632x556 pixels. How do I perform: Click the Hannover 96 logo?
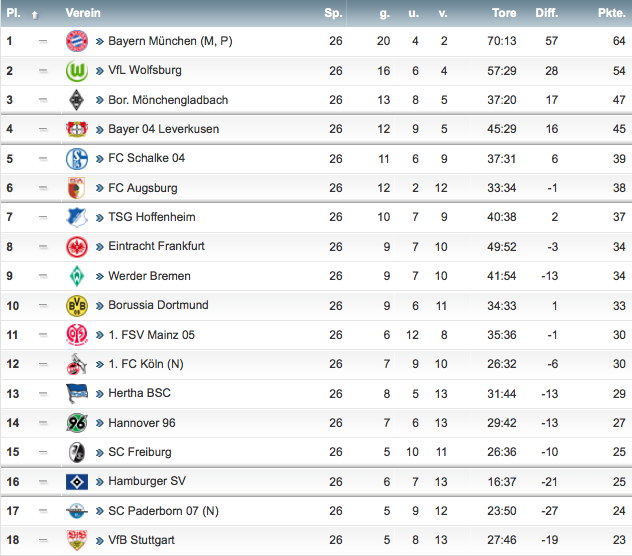click(77, 423)
